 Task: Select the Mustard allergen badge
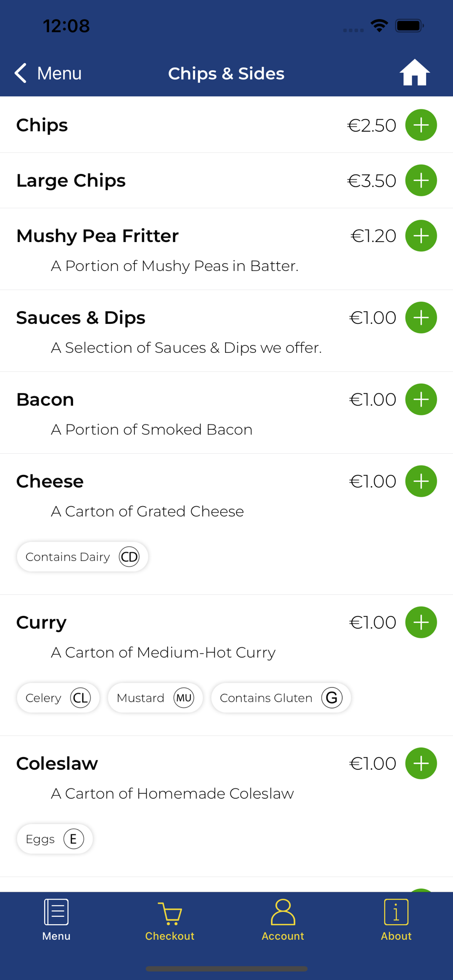click(x=155, y=698)
